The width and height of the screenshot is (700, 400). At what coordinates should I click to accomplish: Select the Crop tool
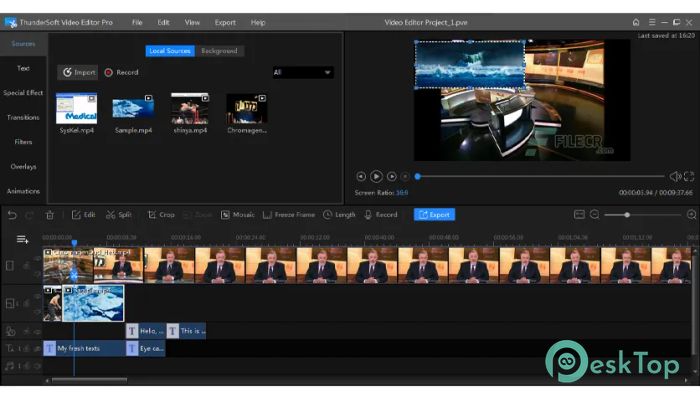point(161,215)
